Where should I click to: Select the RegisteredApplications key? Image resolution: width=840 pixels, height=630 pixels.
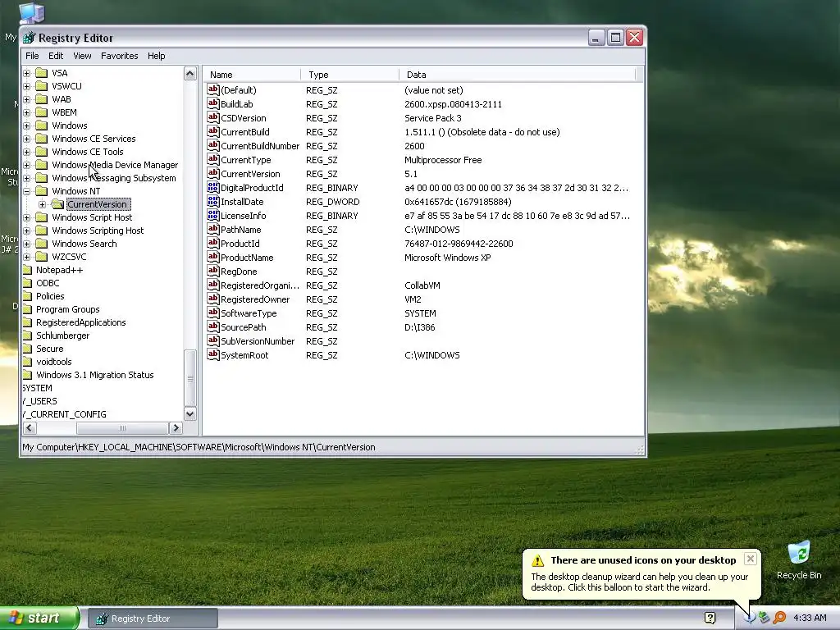click(81, 322)
